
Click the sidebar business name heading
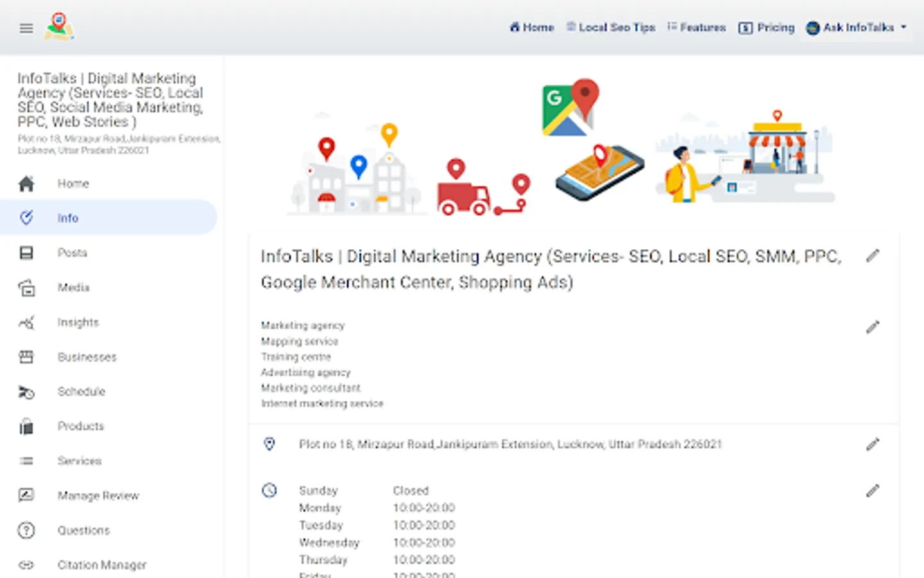pos(110,100)
